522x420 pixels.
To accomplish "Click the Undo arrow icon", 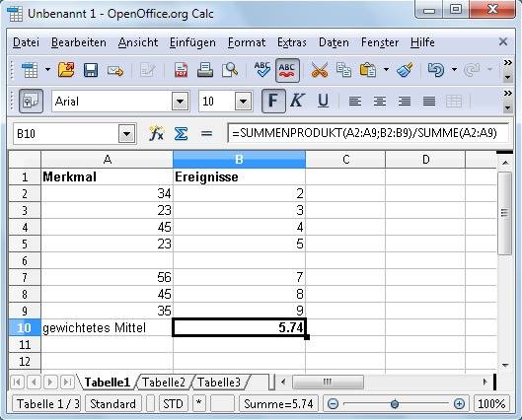I will [x=436, y=70].
